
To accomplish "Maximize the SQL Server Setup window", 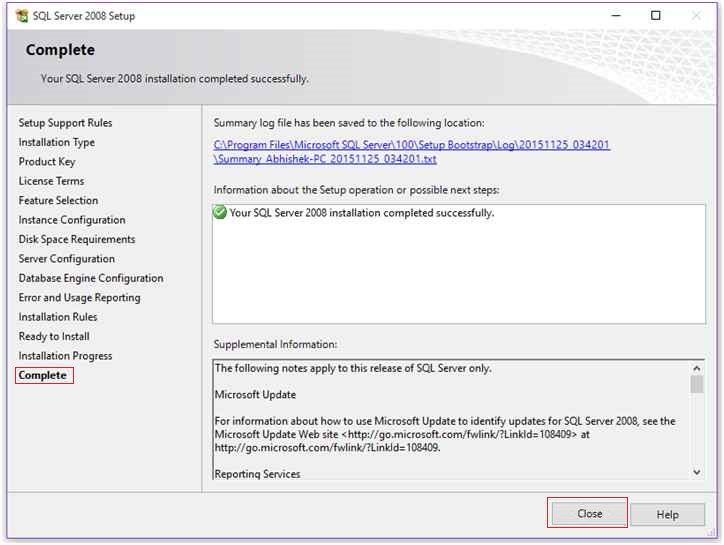I will [655, 16].
